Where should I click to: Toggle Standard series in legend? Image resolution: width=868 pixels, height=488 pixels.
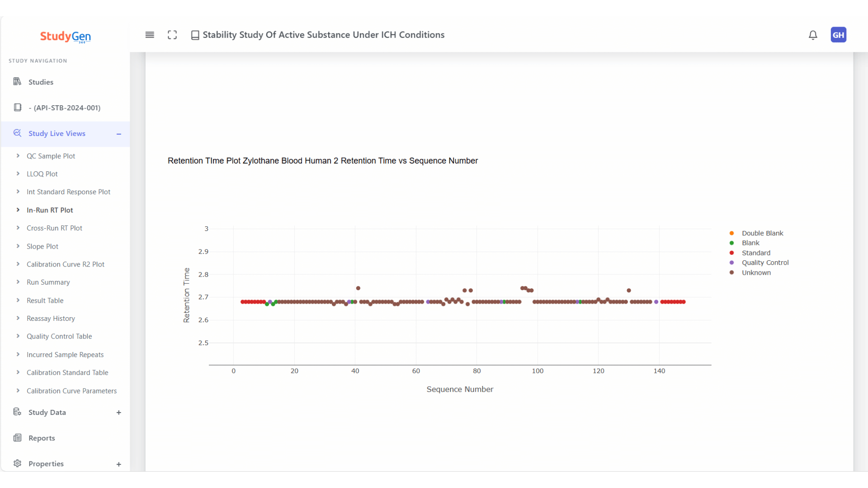click(756, 253)
